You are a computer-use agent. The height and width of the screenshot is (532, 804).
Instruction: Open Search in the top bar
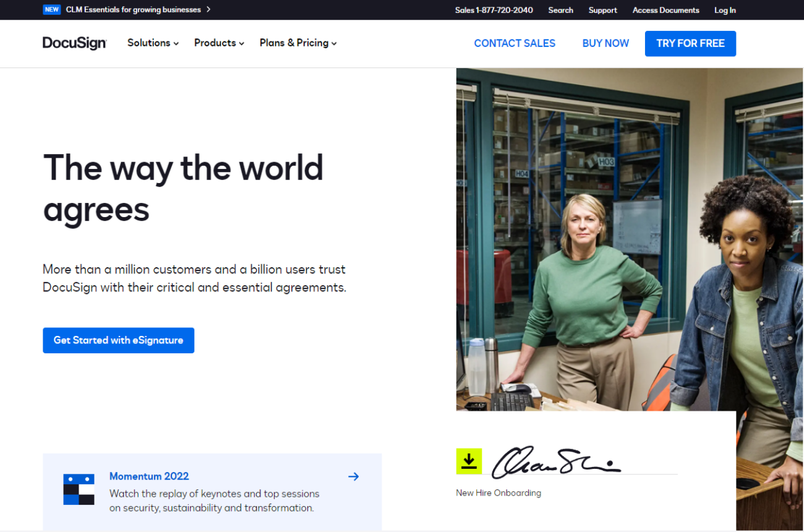coord(560,10)
